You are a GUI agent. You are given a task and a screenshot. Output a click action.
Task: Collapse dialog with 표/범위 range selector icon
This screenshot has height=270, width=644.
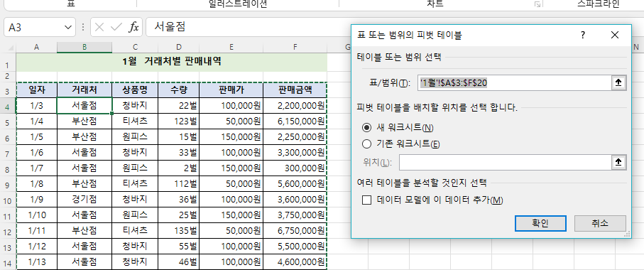[619, 83]
